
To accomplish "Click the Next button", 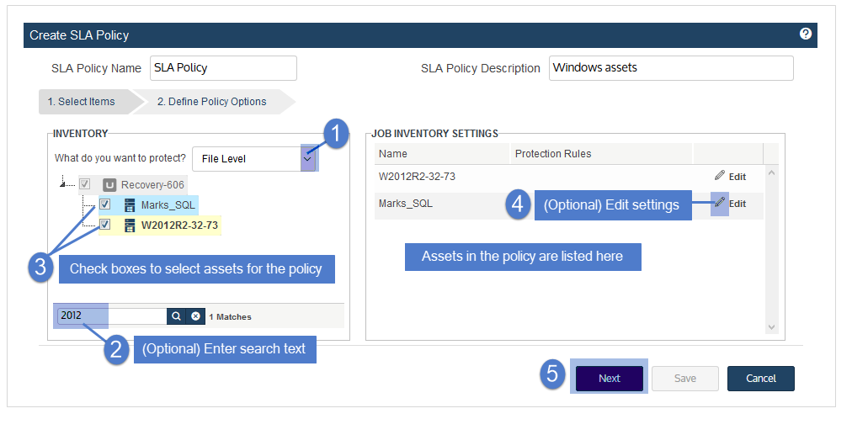I will point(610,379).
